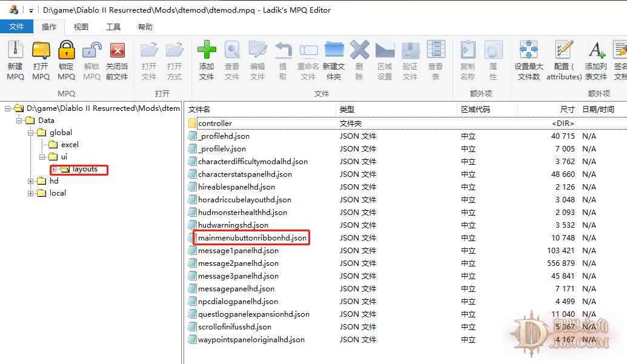Select characterstatspanelhd.json in the list
The height and width of the screenshot is (364, 627).
[245, 174]
